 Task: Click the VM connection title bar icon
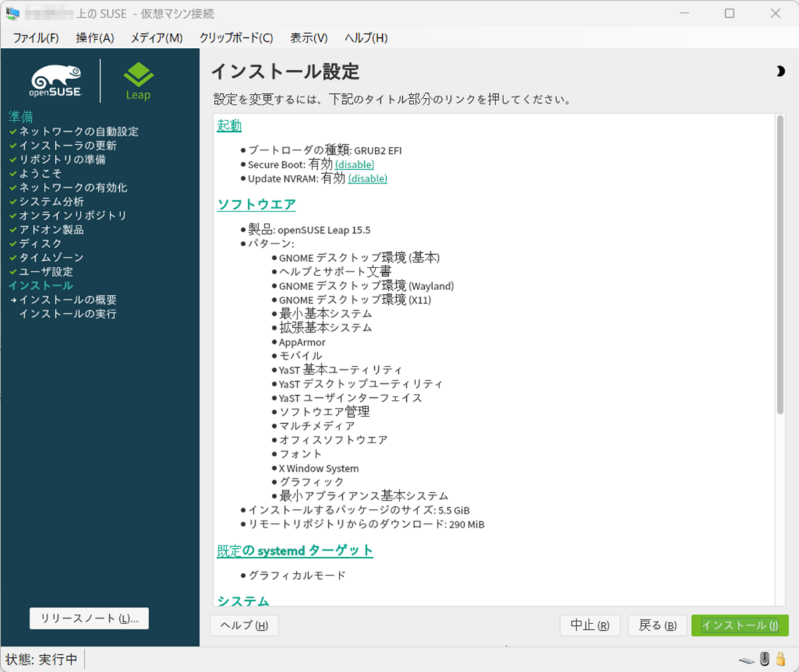pyautogui.click(x=13, y=13)
